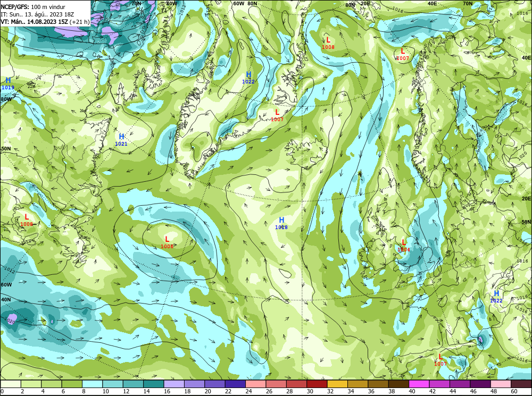Select the '20E' label on the right edge

click(526, 199)
